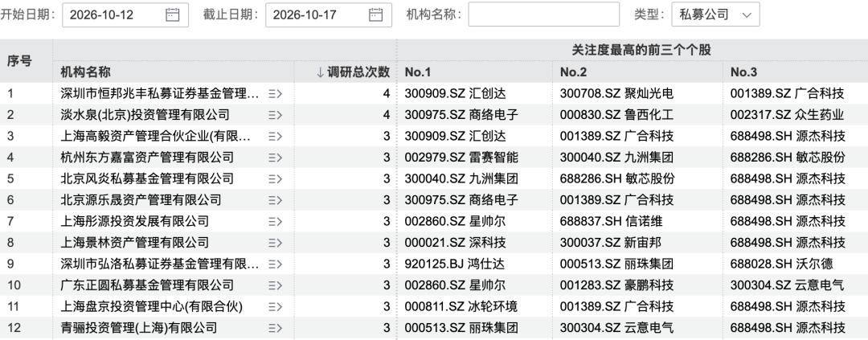Image resolution: width=868 pixels, height=340 pixels.
Task: Click the 截止日期 field showing 2026-10-17
Action: [329, 15]
